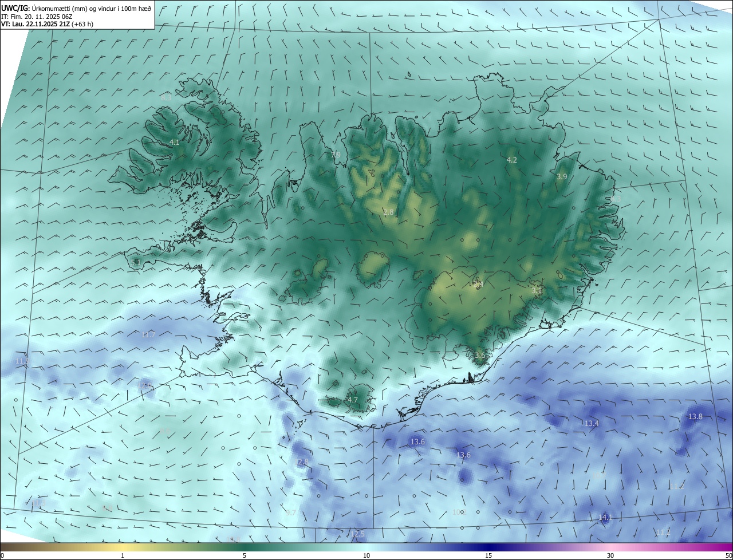The image size is (733, 560).
Task: Click the 7.9 precipitation value label
Action: (336, 155)
